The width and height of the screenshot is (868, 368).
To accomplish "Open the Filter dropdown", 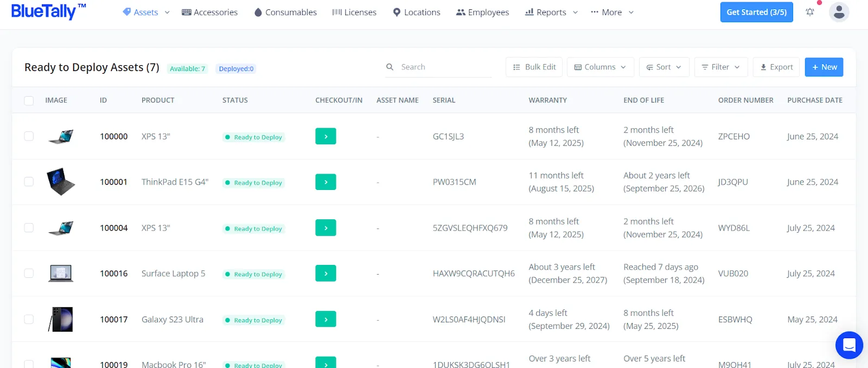I will 721,67.
